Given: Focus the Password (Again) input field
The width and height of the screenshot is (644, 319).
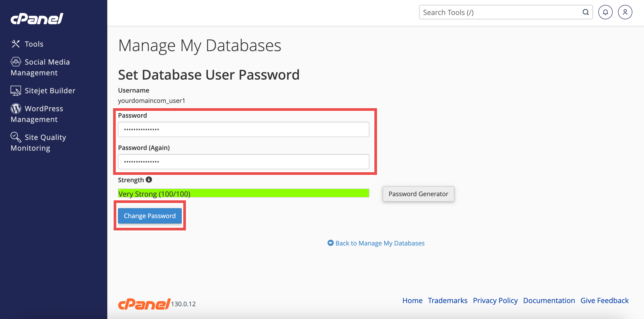Looking at the screenshot, I should coord(243,162).
